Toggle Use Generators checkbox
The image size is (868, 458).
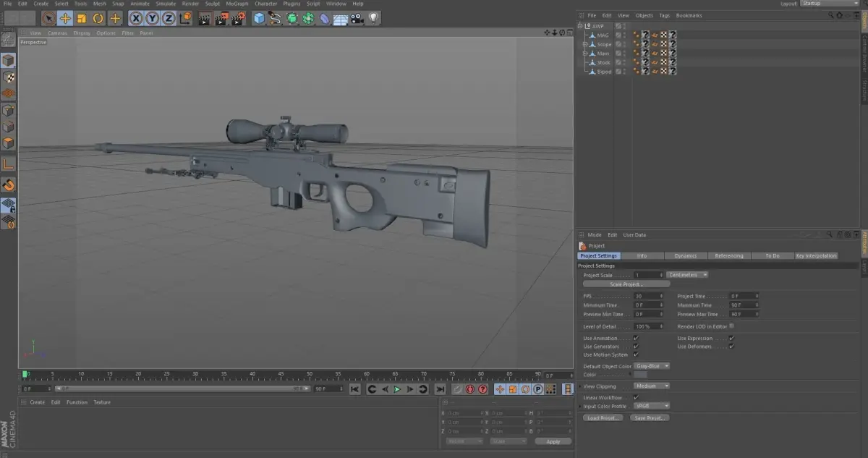tap(636, 346)
